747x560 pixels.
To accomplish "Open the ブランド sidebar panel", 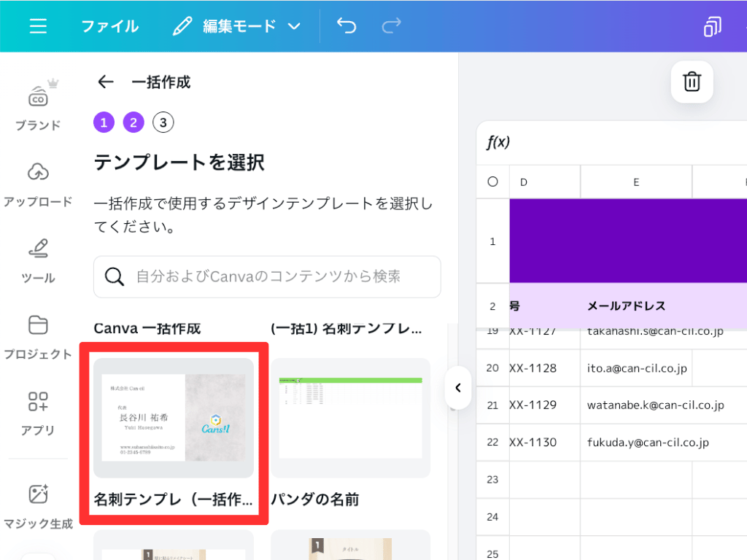I will (38, 105).
